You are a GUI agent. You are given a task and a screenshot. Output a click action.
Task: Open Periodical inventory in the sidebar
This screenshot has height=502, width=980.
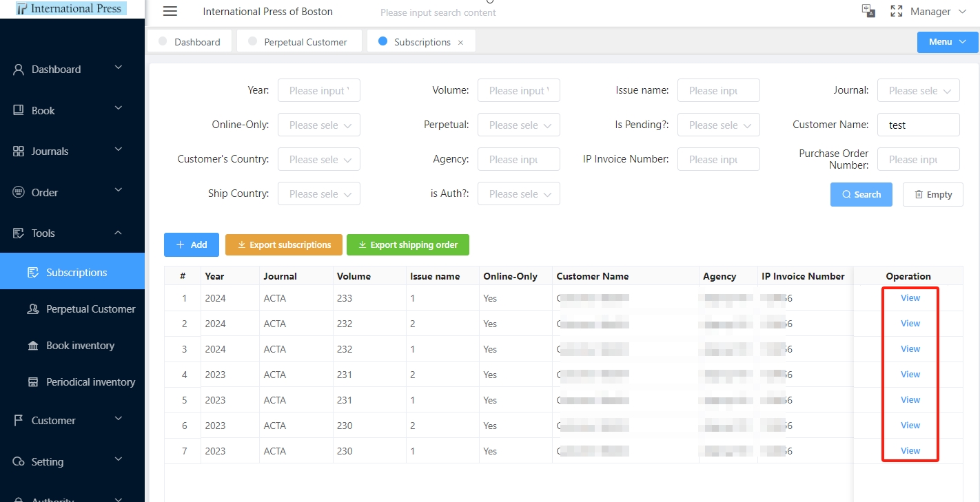tap(72, 382)
